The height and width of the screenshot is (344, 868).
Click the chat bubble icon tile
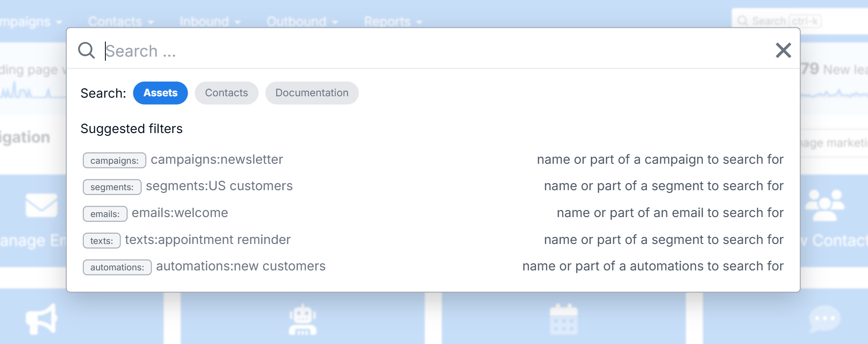point(825,319)
